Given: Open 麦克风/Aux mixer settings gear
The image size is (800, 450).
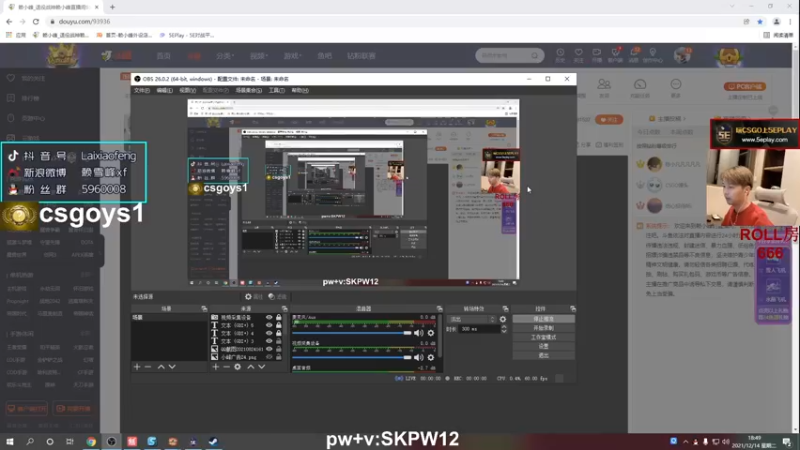Looking at the screenshot, I should pos(431,333).
